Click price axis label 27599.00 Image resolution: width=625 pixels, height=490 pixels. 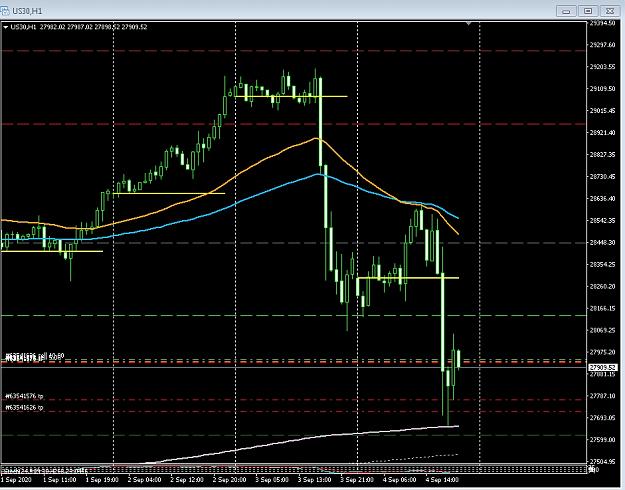(602, 439)
